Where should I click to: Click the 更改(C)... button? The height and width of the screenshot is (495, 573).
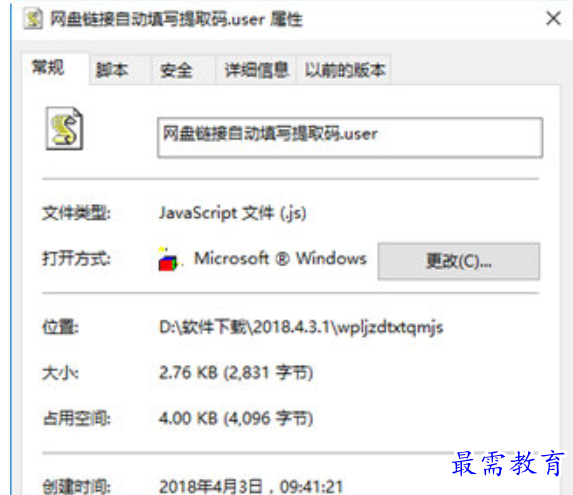click(x=459, y=261)
